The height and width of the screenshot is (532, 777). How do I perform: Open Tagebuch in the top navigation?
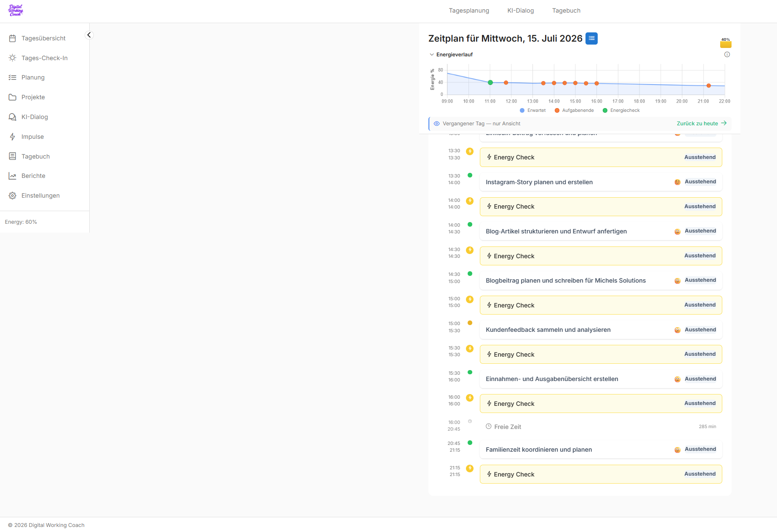coord(566,11)
